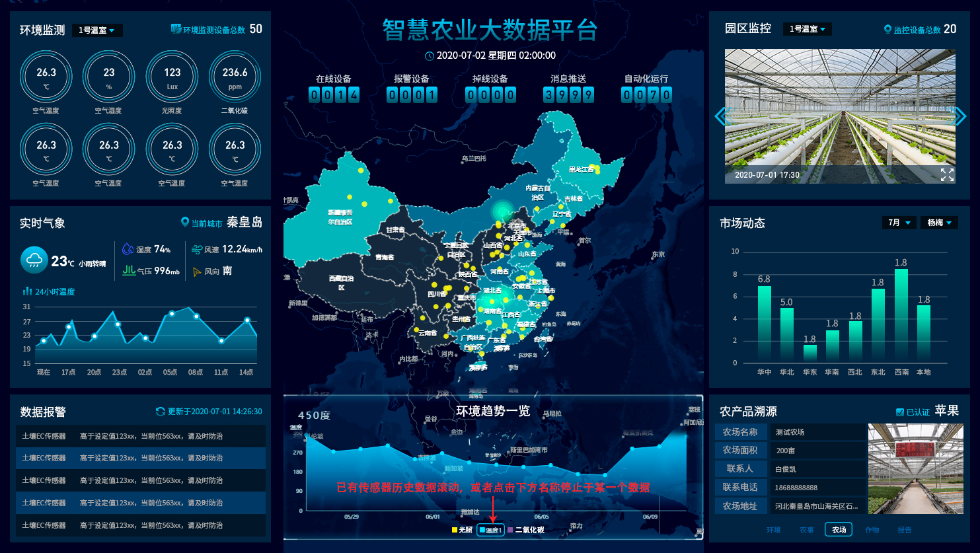Click the 监控设备总数 link text
This screenshot has width=980, height=553.
[917, 30]
